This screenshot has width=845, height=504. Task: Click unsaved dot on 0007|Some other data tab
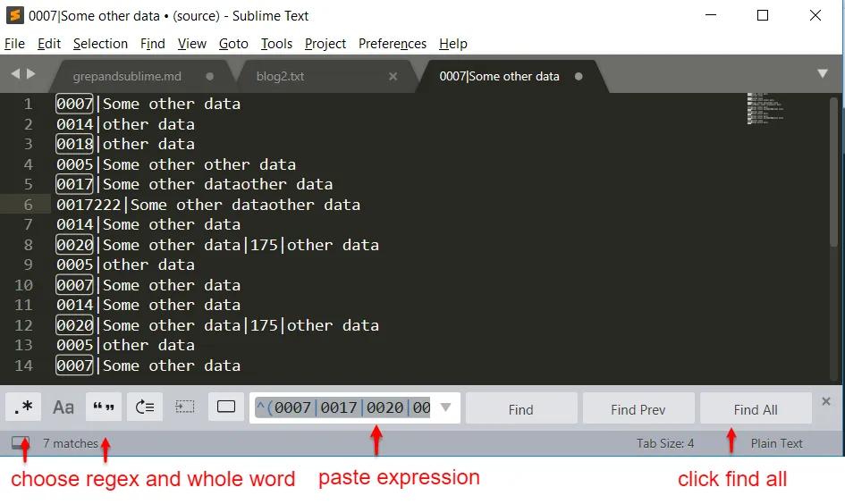pos(579,77)
